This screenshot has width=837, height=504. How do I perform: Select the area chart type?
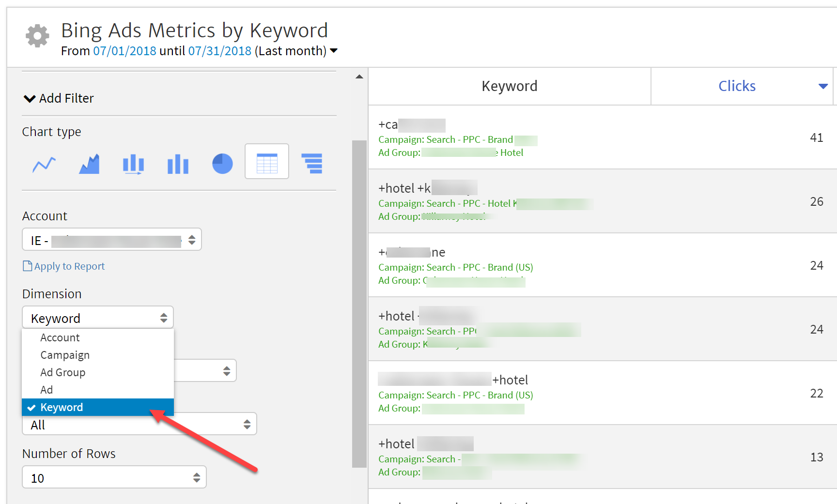(x=89, y=164)
